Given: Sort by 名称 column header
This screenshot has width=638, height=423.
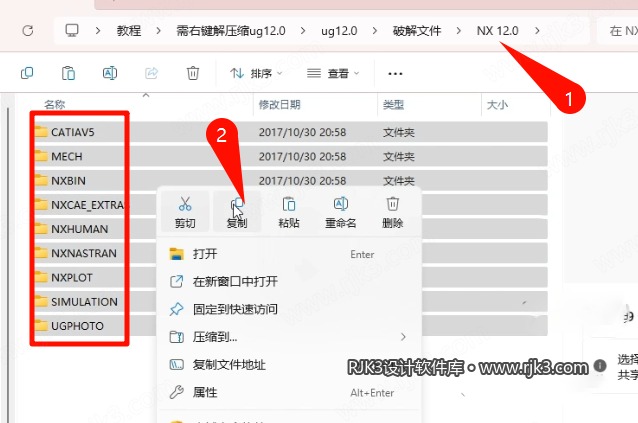Looking at the screenshot, I should click(x=55, y=105).
